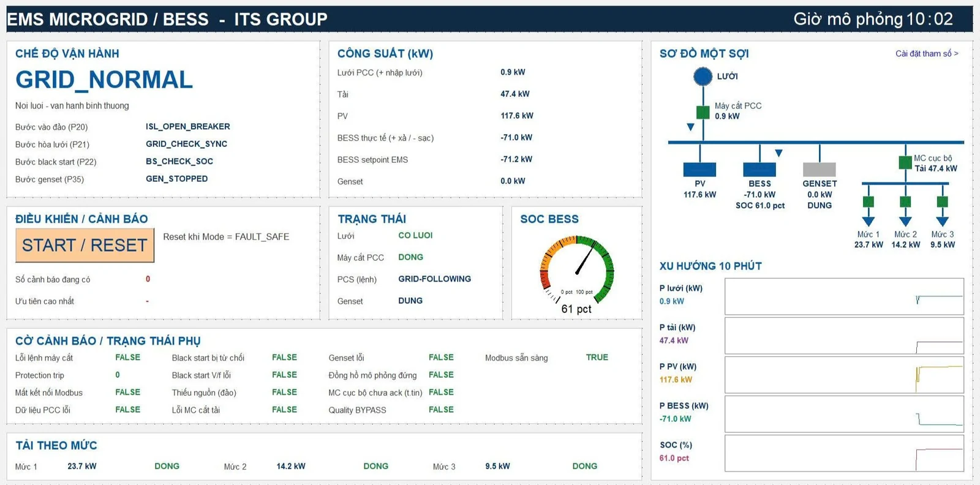Select the ISL_OPEN_BREAKER step value
980x485 pixels.
click(188, 127)
